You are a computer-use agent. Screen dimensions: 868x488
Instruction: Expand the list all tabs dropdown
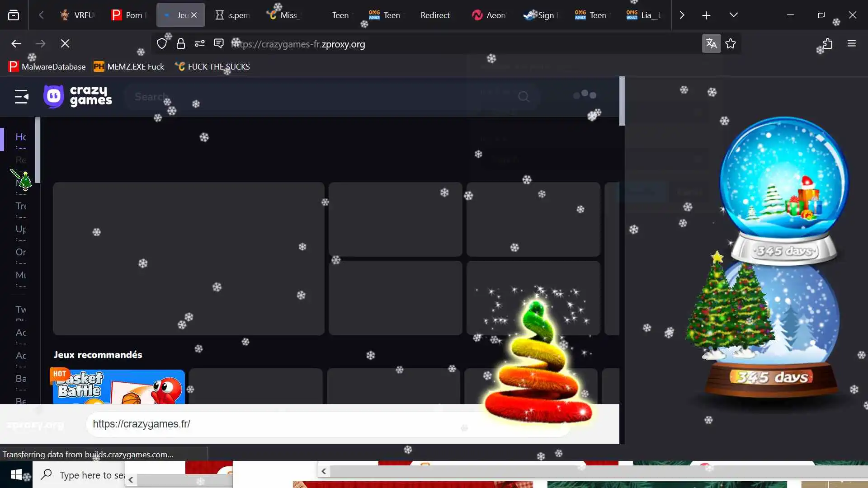(x=733, y=15)
